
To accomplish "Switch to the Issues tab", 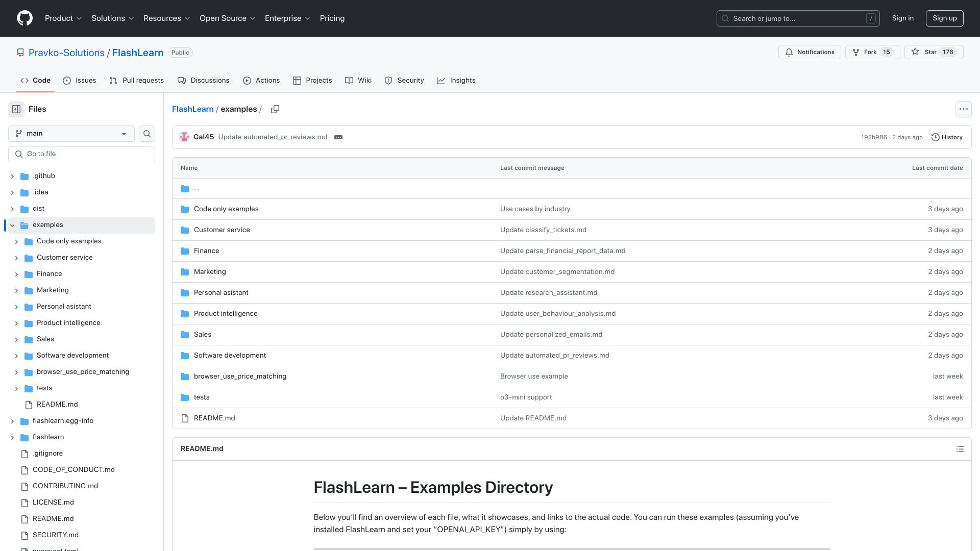I will click(x=80, y=81).
